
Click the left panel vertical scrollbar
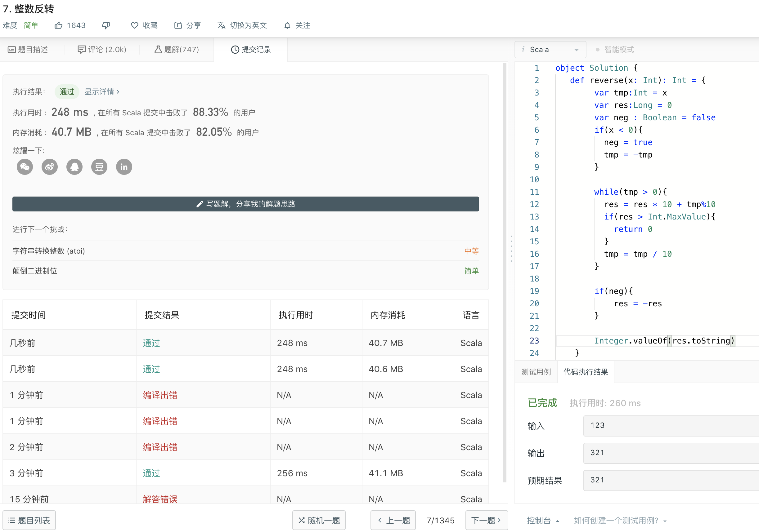pyautogui.click(x=505, y=273)
